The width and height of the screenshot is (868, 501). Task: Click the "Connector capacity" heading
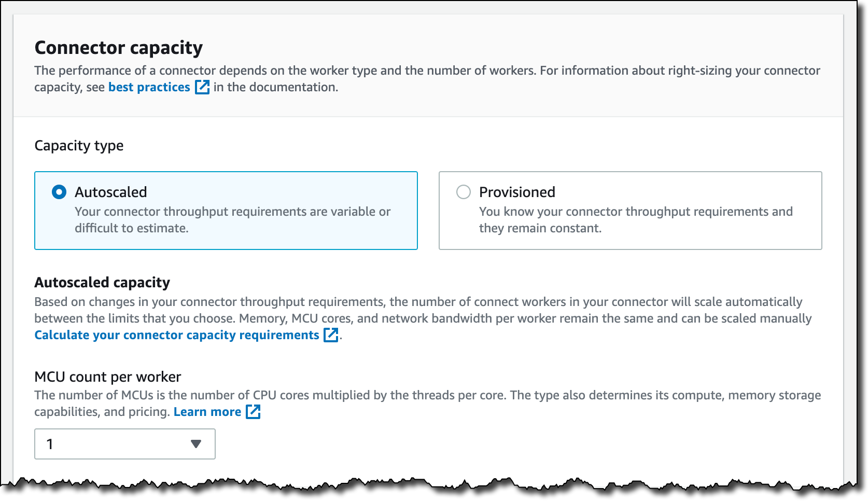point(119,48)
